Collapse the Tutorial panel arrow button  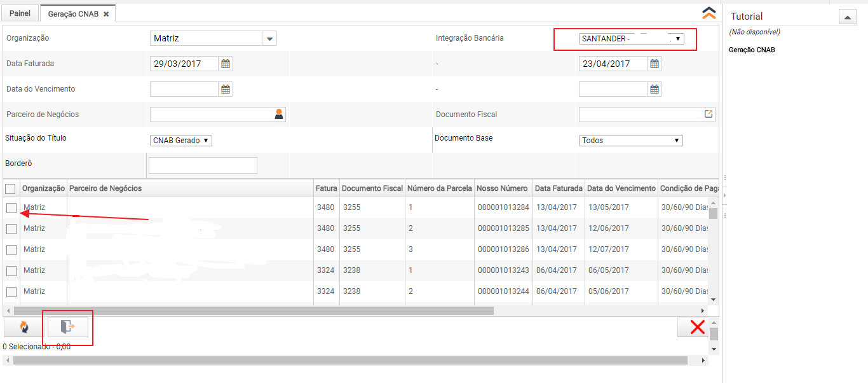pos(847,17)
